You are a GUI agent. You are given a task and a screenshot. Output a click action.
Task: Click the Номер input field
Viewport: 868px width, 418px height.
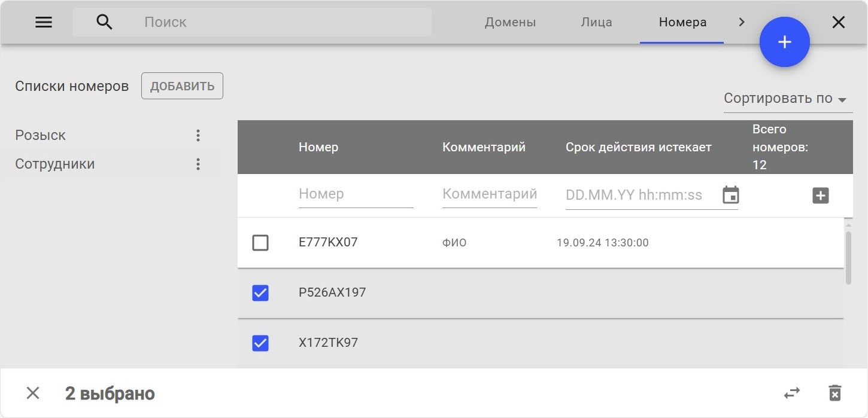356,194
